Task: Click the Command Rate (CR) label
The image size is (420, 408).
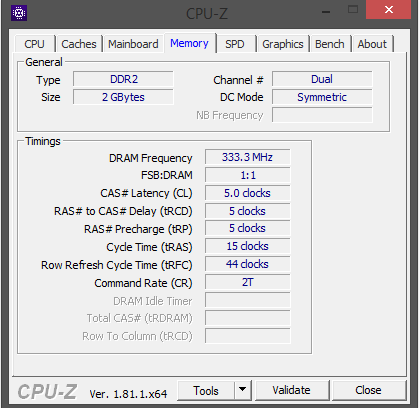Action: [x=143, y=283]
